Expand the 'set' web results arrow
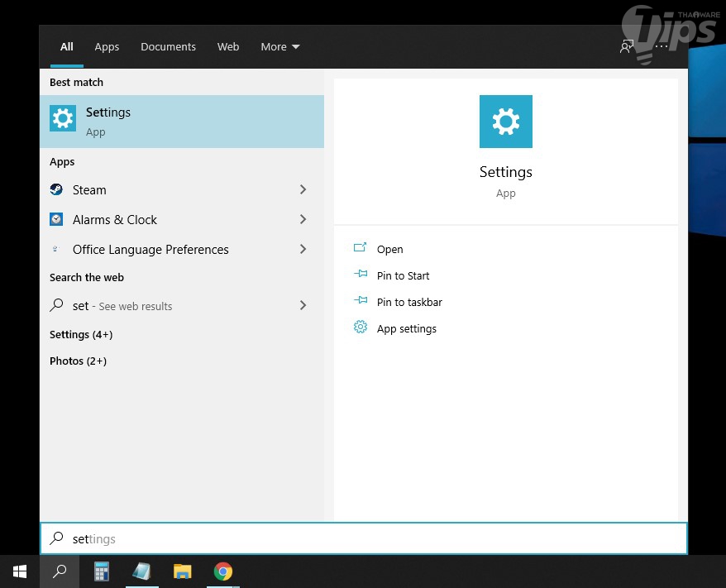Screen dimensions: 726x588 tap(303, 305)
